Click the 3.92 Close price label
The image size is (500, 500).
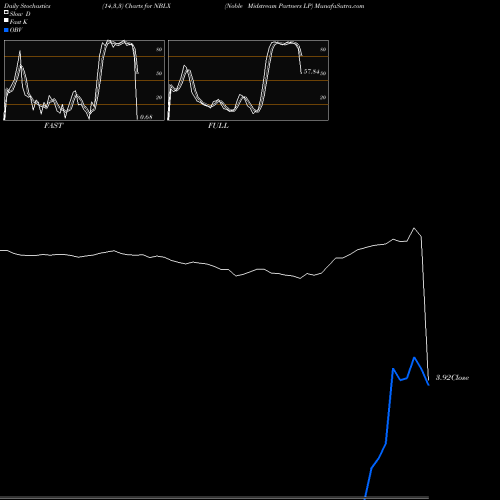pyautogui.click(x=452, y=378)
